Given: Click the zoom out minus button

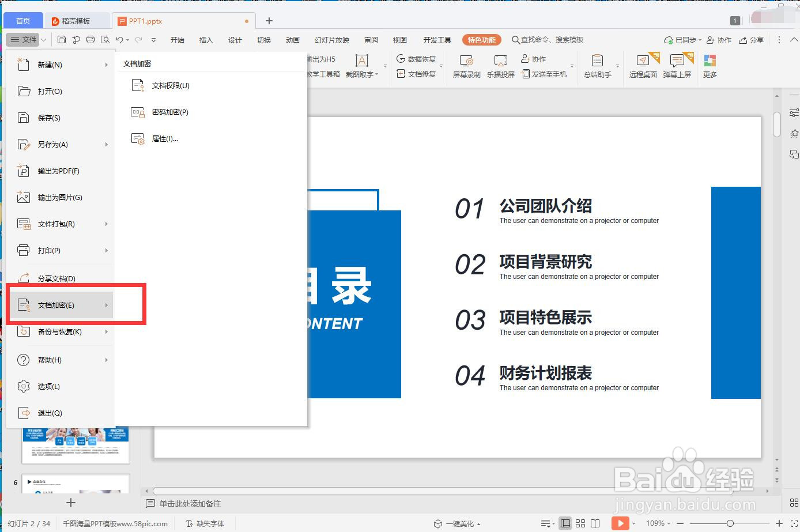Looking at the screenshot, I should (x=680, y=523).
